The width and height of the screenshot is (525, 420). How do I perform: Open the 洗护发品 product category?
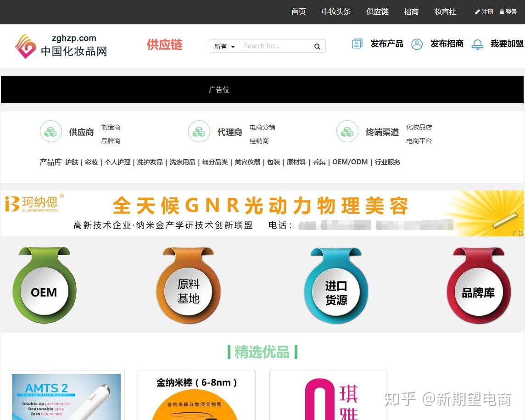click(x=150, y=162)
